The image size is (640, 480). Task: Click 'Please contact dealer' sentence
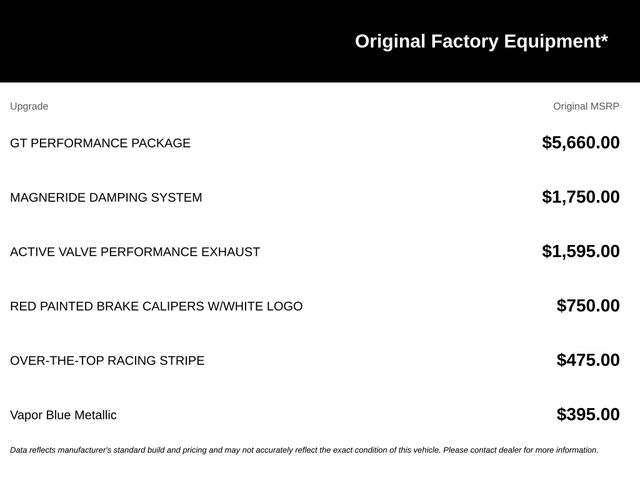pyautogui.click(x=521, y=450)
